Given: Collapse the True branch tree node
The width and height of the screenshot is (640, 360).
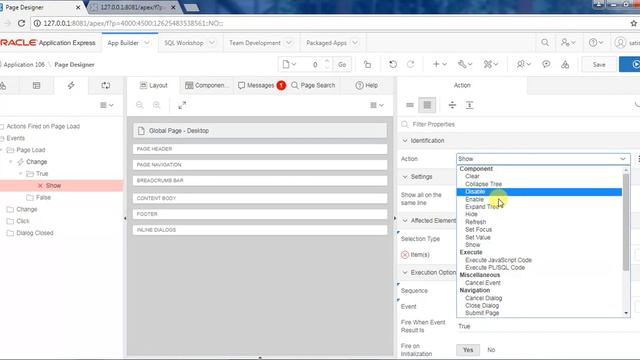Looking at the screenshot, I should click(x=20, y=173).
